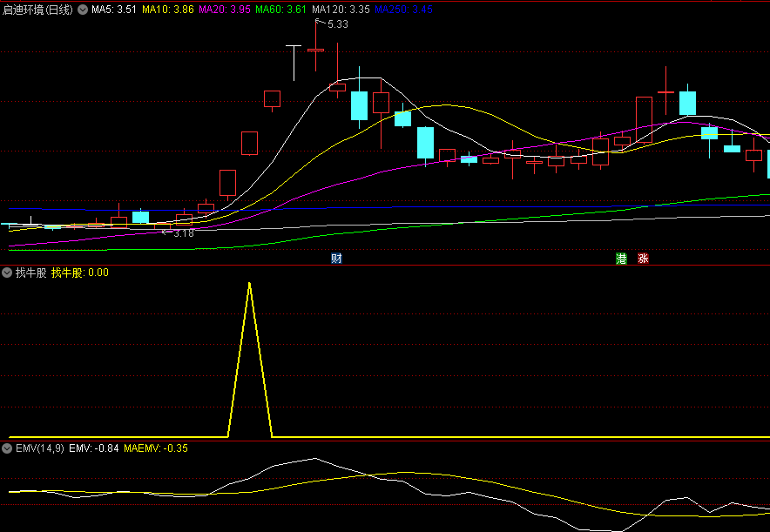Click the EMV: -0.84 value
770x532 pixels.
pos(94,448)
